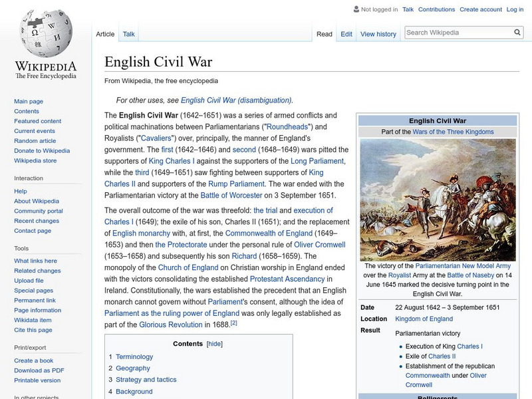Jump to Geography section
The height and width of the screenshot is (399, 532).
pos(132,368)
